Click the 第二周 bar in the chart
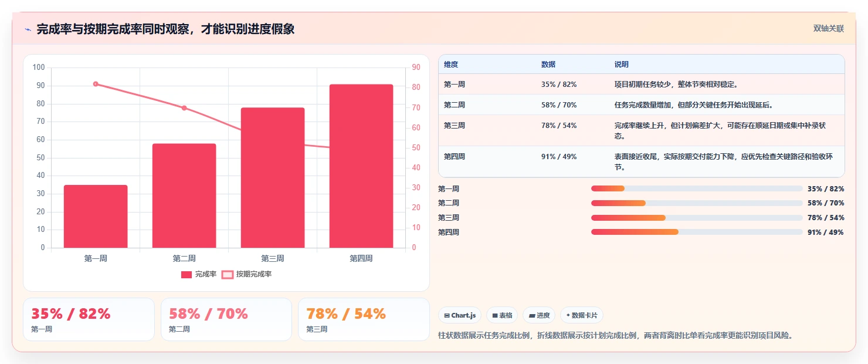This screenshot has width=868, height=364. [x=184, y=196]
